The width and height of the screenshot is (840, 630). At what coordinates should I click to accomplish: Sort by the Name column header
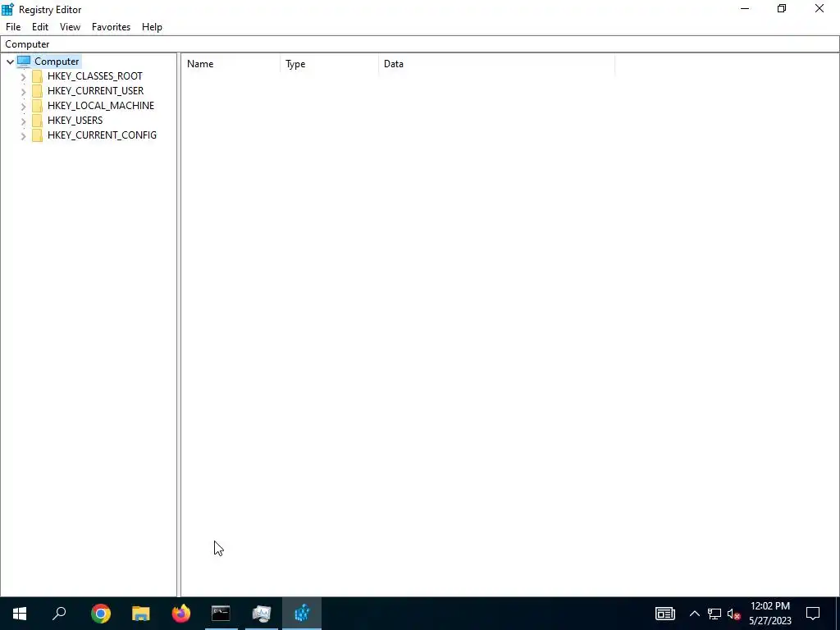pos(231,64)
